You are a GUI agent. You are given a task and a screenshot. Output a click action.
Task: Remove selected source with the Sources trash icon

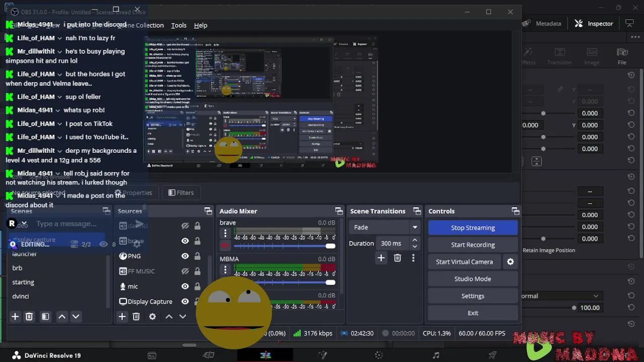tap(136, 316)
